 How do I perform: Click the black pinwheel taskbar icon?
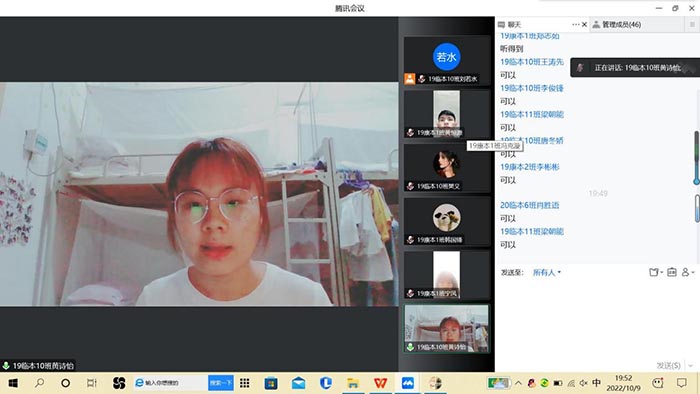[x=119, y=383]
